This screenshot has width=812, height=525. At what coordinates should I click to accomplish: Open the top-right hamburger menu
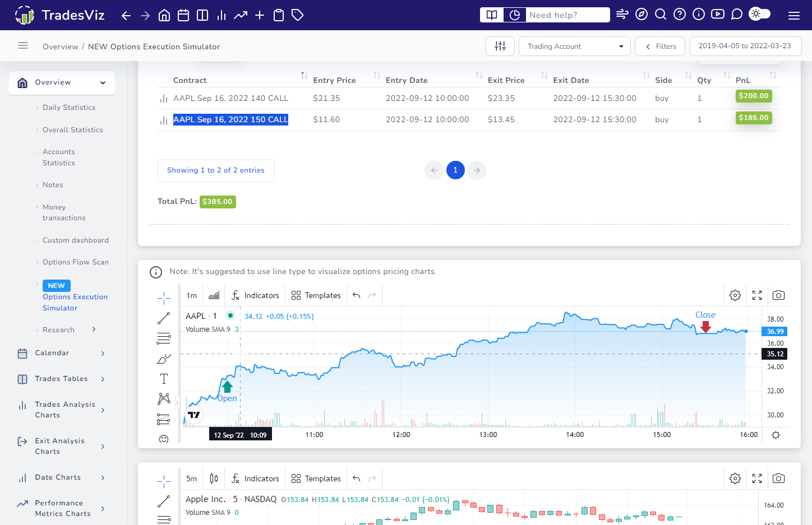(x=794, y=16)
